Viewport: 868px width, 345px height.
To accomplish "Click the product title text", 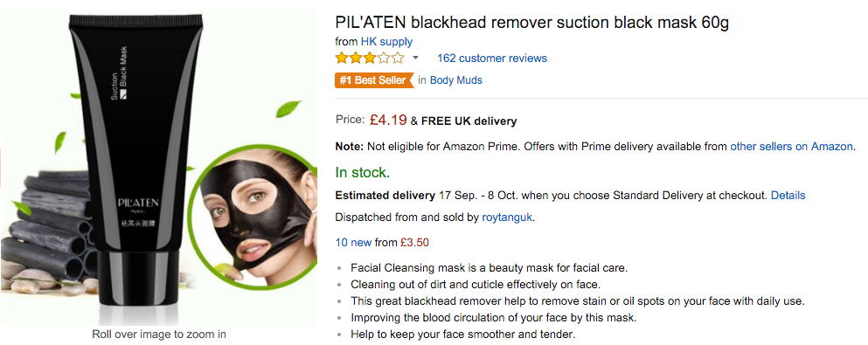I will pos(532,23).
